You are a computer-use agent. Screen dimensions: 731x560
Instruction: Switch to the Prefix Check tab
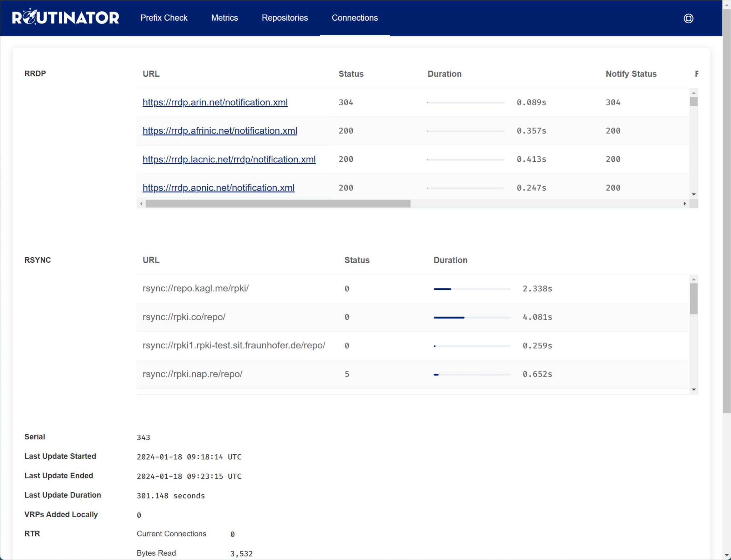coord(164,17)
